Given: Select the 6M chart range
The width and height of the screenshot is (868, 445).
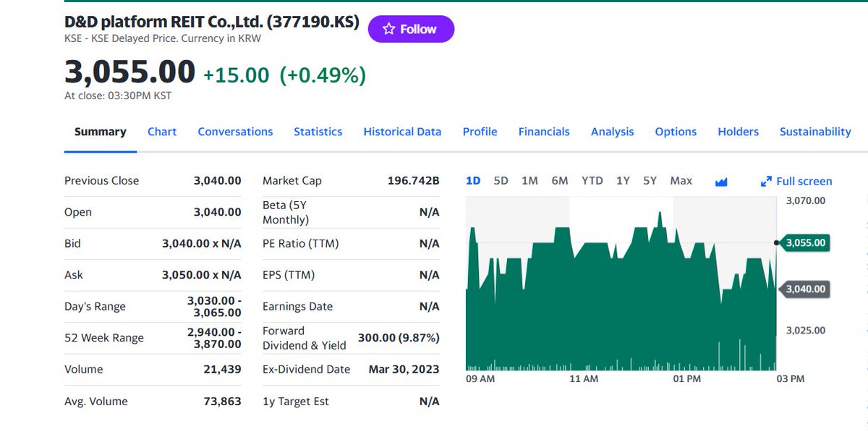Looking at the screenshot, I should coord(560,181).
